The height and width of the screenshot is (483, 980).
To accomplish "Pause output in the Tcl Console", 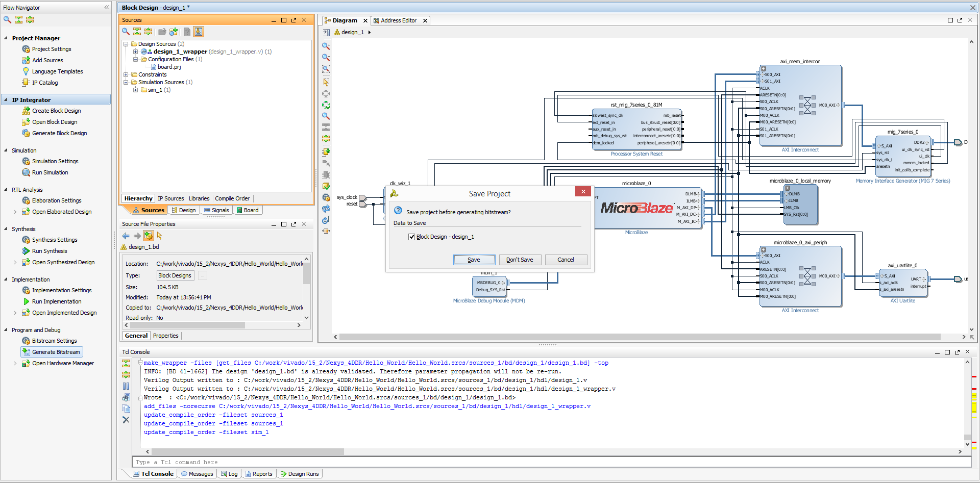I will coord(126,386).
